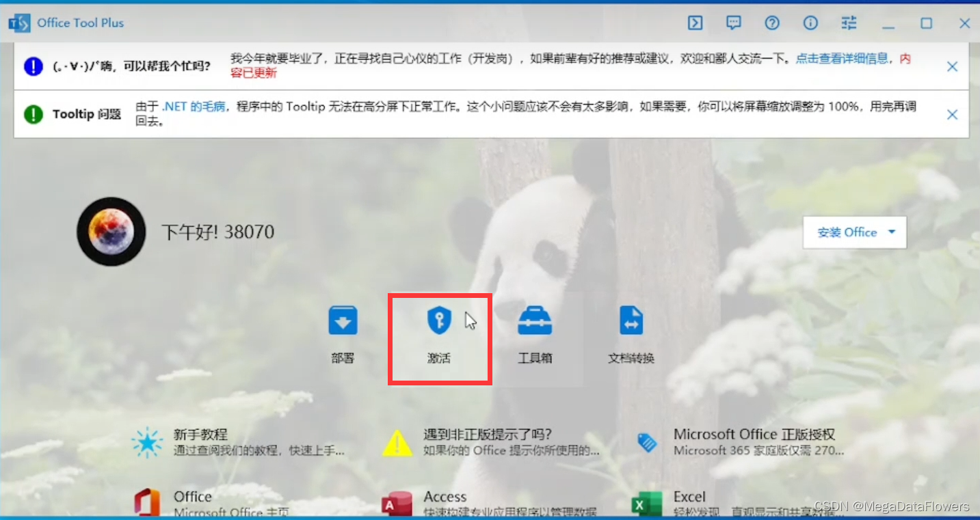Open the 激活 activation shield icon
This screenshot has height=520, width=980.
439,320
